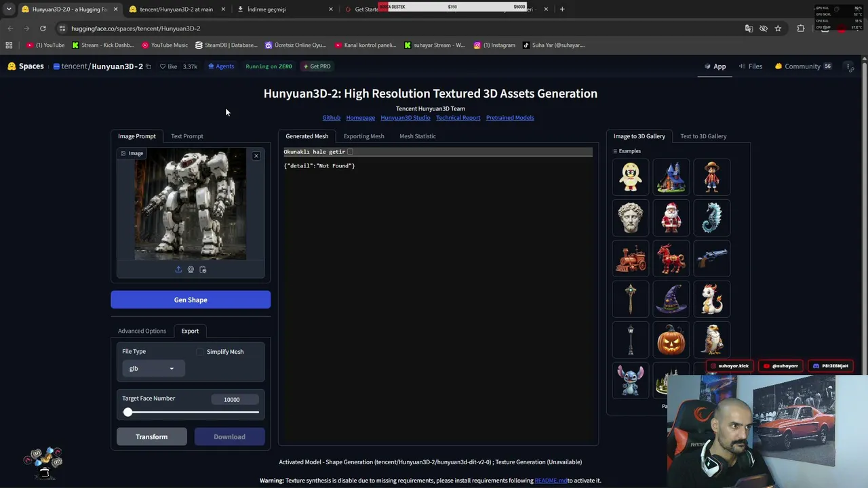This screenshot has height=488, width=868.
Task: Open the Files tab of the space
Action: point(751,66)
